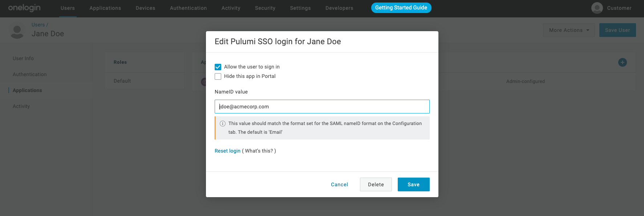Click the Roles column header
The height and width of the screenshot is (216, 644).
pyautogui.click(x=120, y=62)
